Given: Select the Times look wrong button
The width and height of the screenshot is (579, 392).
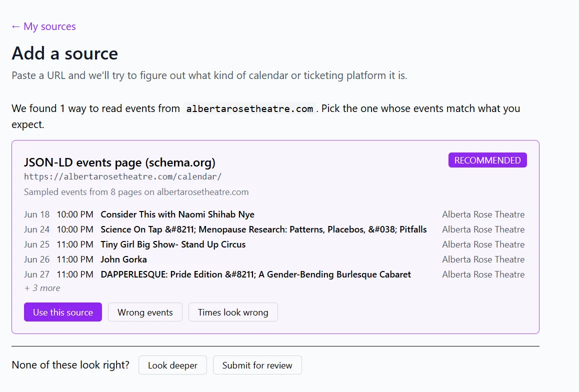Looking at the screenshot, I should [233, 312].
